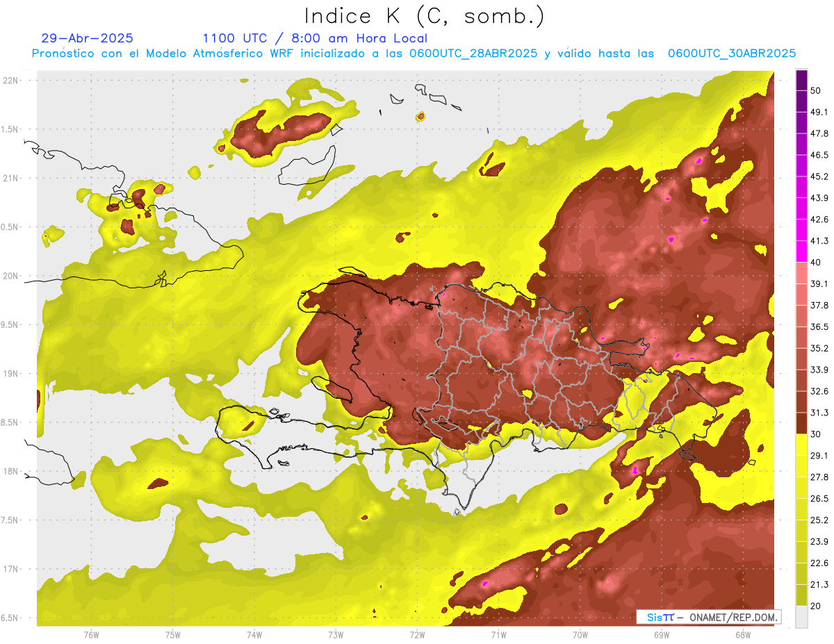Viewport: 834px width, 644px height.
Task: Pick the gray swatch below 20 on colorbar
Action: tap(801, 617)
